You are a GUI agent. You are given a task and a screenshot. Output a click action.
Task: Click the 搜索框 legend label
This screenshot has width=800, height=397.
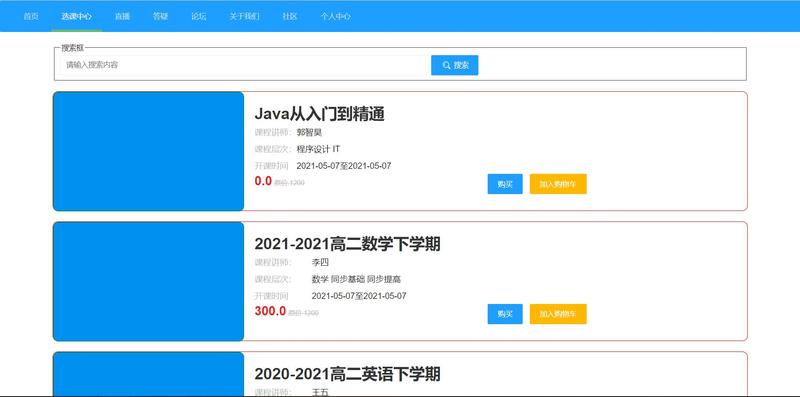(72, 48)
